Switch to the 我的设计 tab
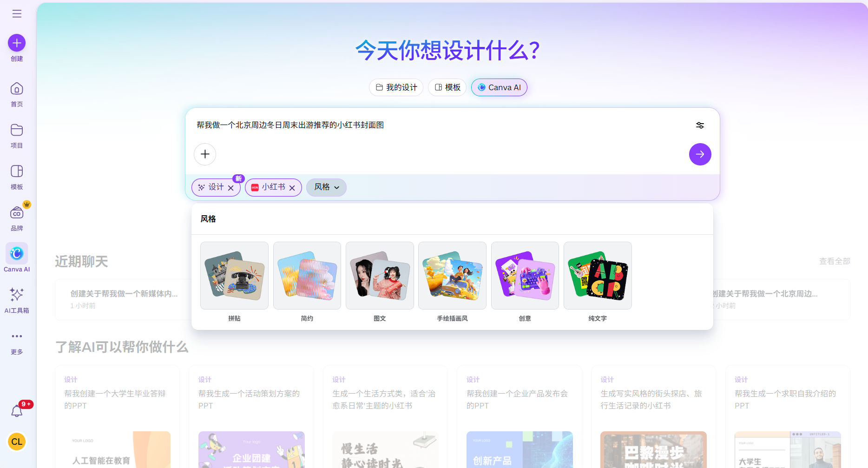This screenshot has height=468, width=868. pos(396,87)
